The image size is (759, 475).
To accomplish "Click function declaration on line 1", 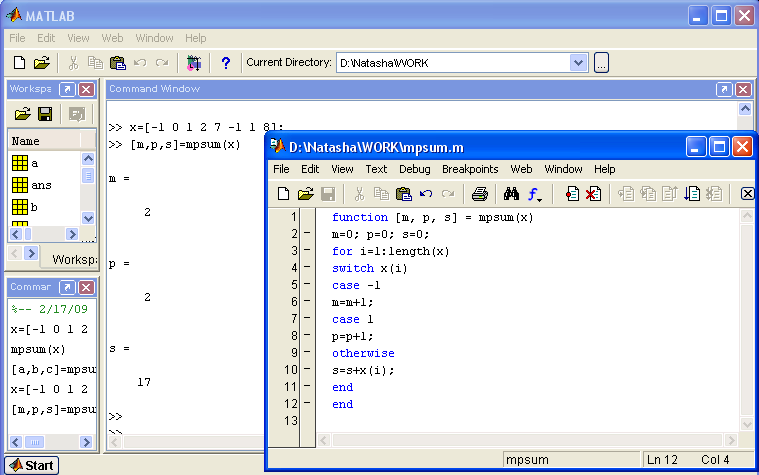I will [x=432, y=217].
